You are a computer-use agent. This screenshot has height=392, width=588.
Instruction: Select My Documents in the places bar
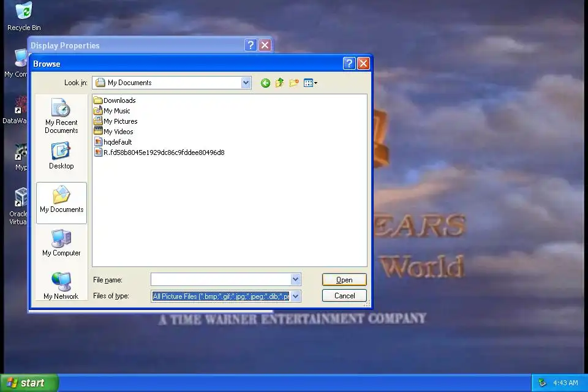[x=61, y=203]
